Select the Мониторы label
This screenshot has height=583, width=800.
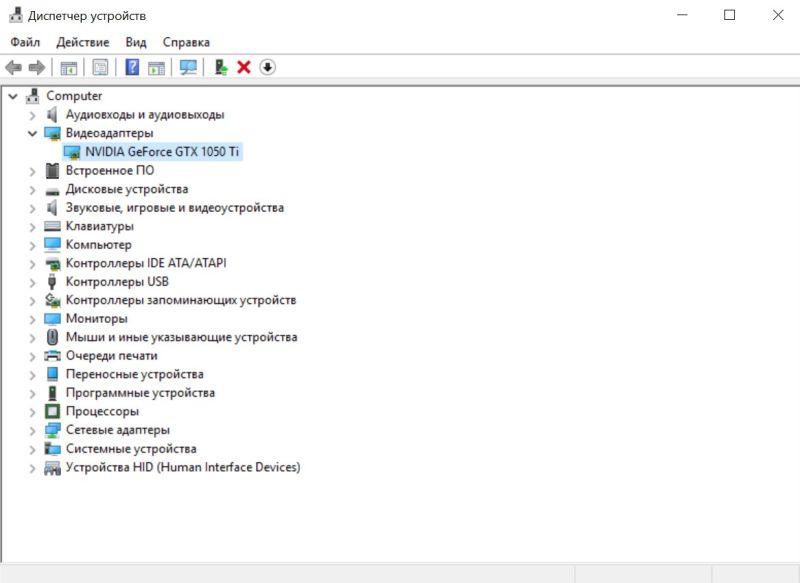[x=96, y=319]
